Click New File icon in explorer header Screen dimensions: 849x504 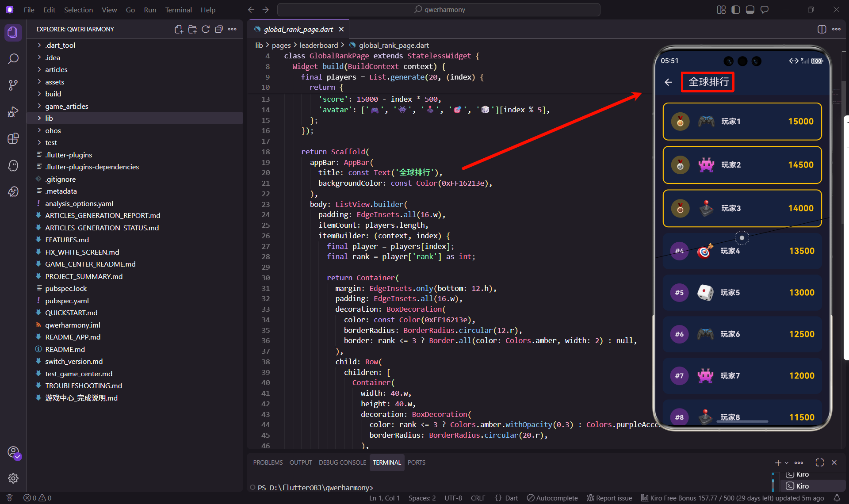coord(179,29)
